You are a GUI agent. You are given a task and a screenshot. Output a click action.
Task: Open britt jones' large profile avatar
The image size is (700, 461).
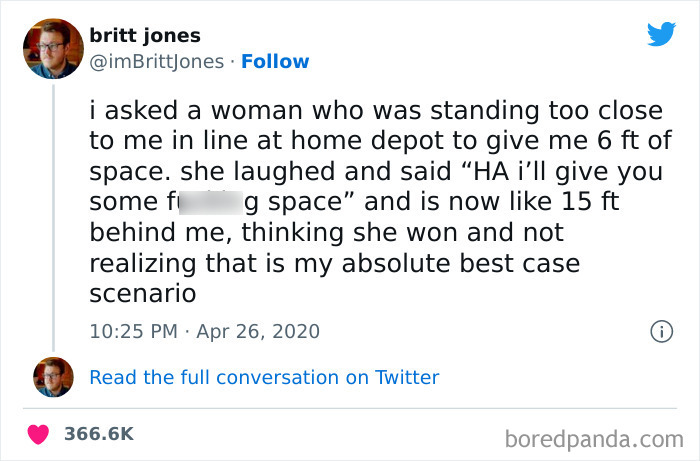coord(52,47)
